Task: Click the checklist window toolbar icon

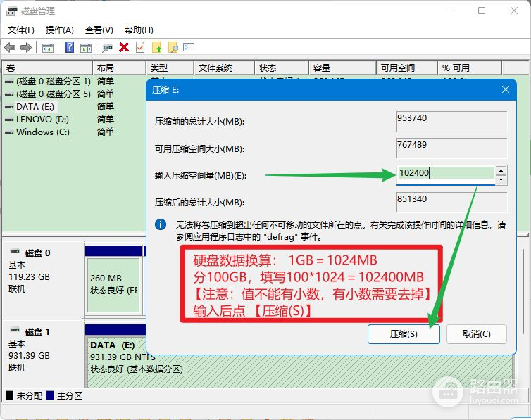Action: [189, 48]
